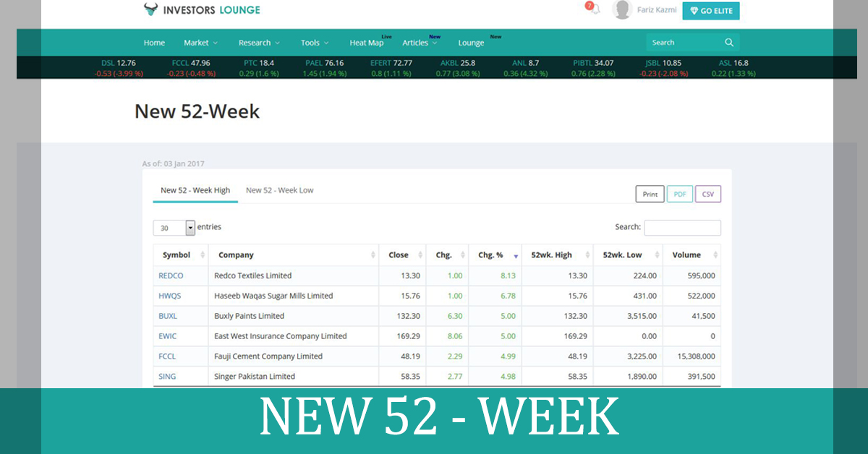
Task: Switch to New 52 - Week Low tab
Action: [280, 190]
